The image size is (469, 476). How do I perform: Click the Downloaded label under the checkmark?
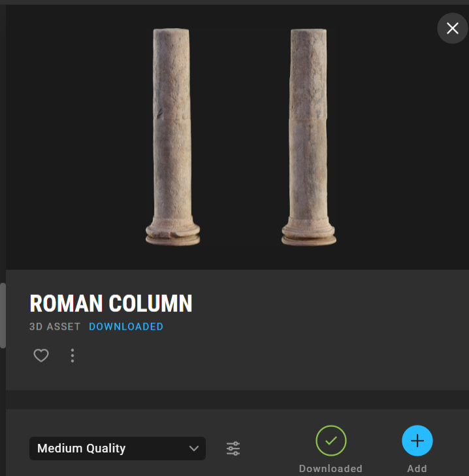[x=331, y=468]
